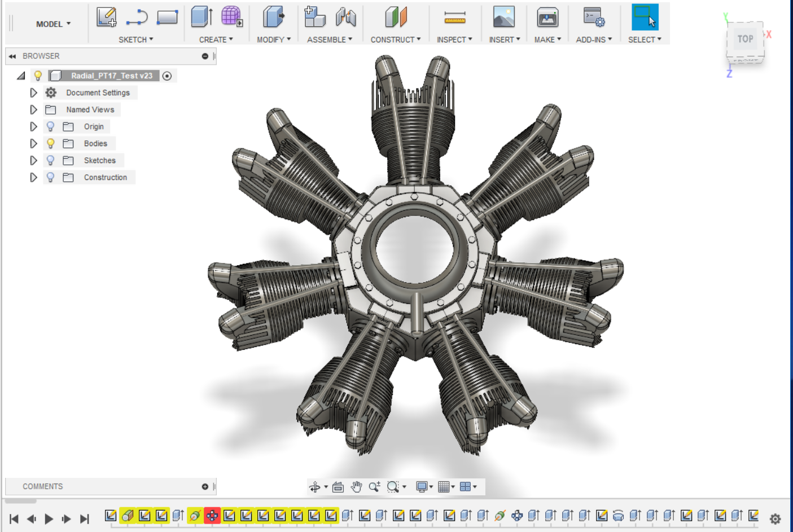Expand the Sketches folder
793x532 pixels.
[x=33, y=160]
